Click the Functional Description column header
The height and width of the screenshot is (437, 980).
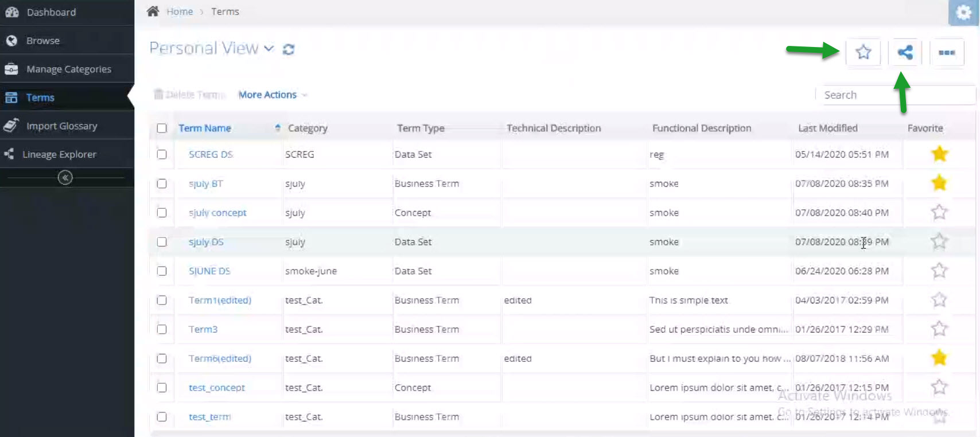(701, 128)
